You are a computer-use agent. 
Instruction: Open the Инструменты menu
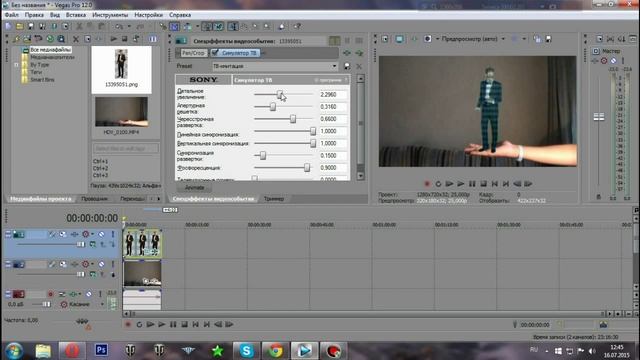pyautogui.click(x=110, y=15)
